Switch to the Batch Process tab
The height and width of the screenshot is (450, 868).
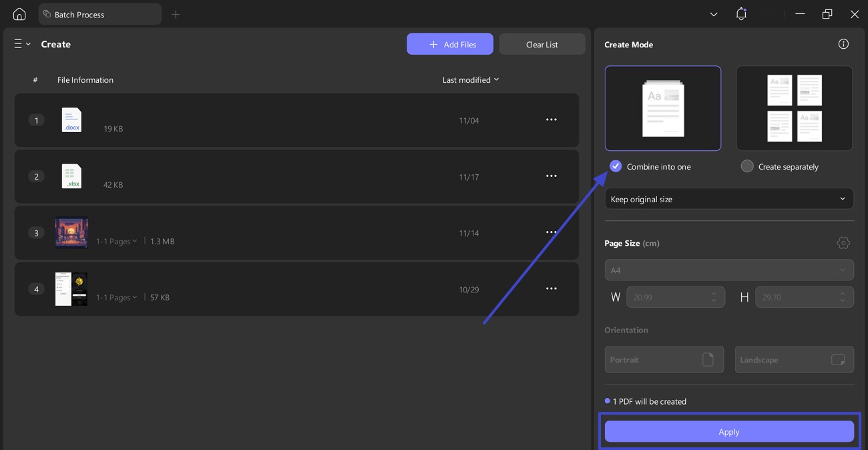click(99, 14)
